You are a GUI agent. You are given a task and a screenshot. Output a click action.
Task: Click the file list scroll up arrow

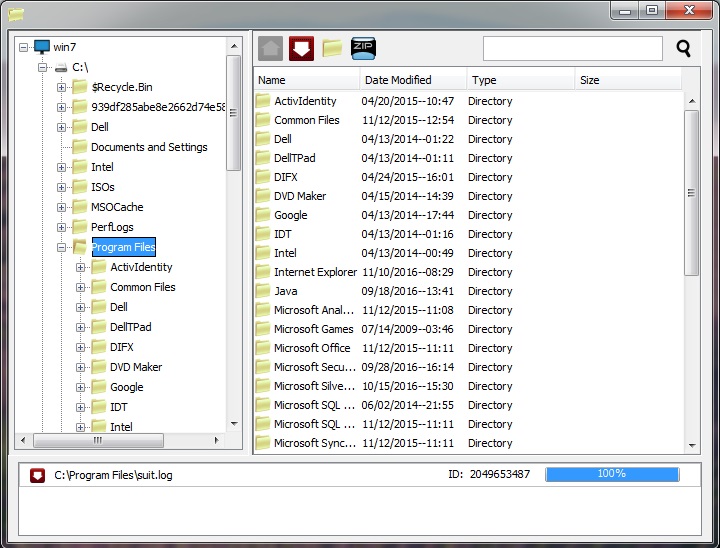point(692,101)
